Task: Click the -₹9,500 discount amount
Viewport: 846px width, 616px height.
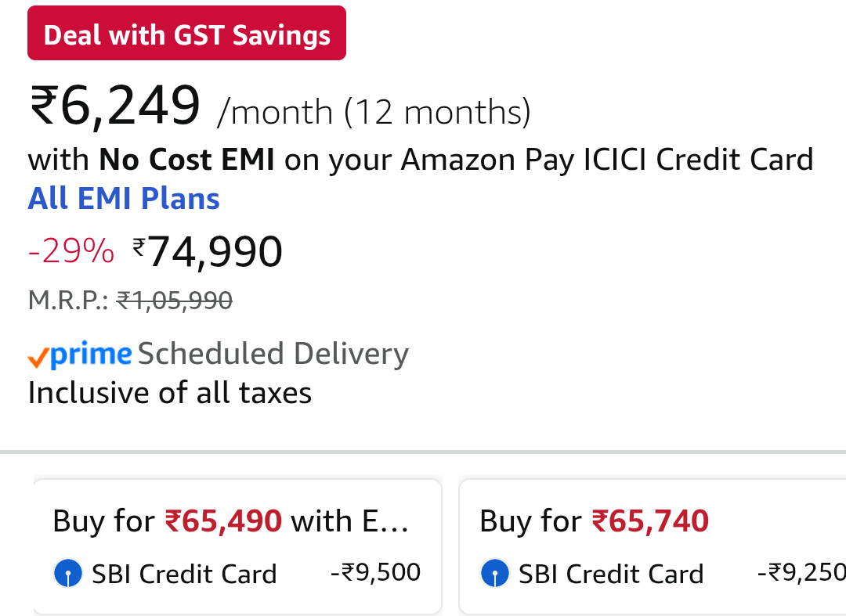Action: click(x=375, y=572)
